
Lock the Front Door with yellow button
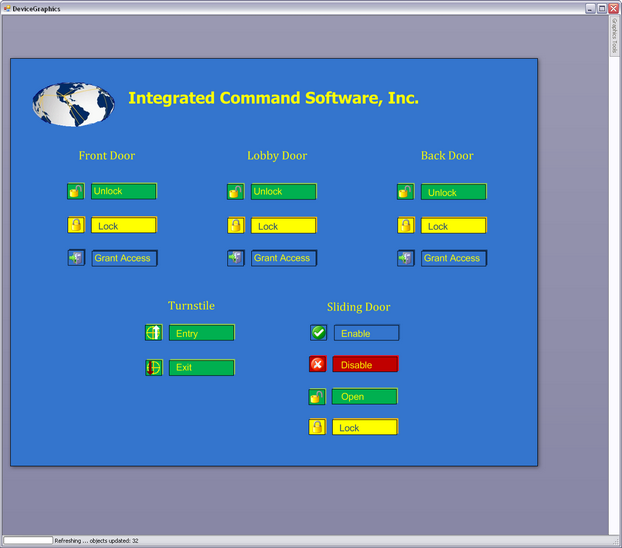[124, 225]
